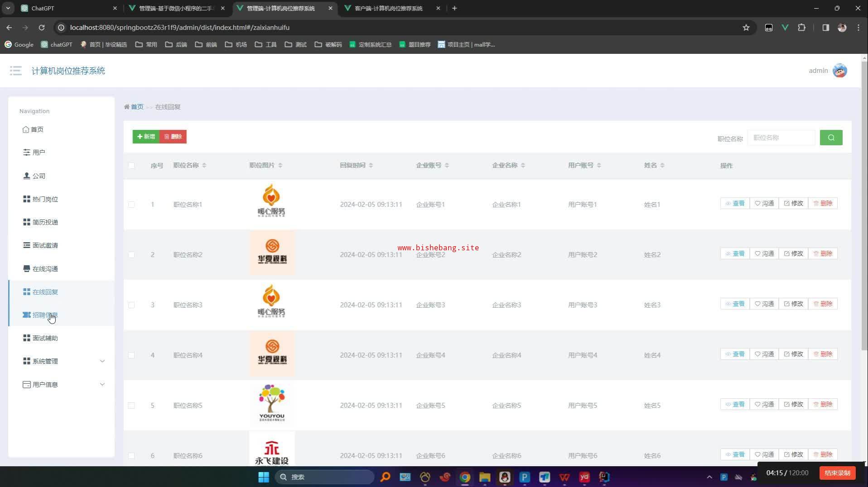Open File Explorer from the taskbar
868x487 pixels.
pyautogui.click(x=485, y=477)
